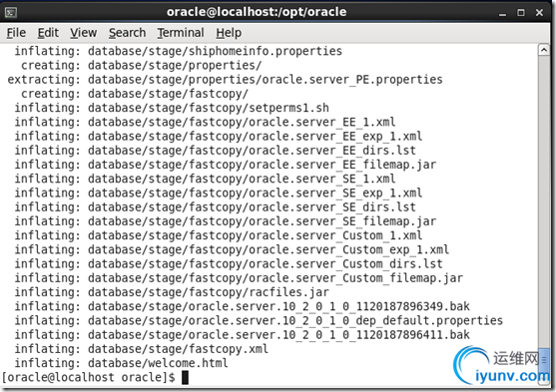This screenshot has width=556, height=392.
Task: Open the Edit menu
Action: tap(48, 33)
